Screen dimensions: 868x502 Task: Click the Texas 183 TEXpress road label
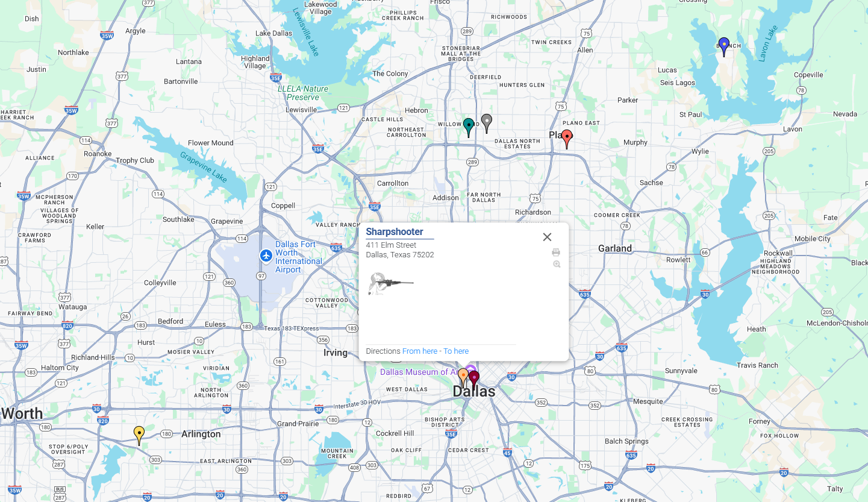tap(292, 328)
